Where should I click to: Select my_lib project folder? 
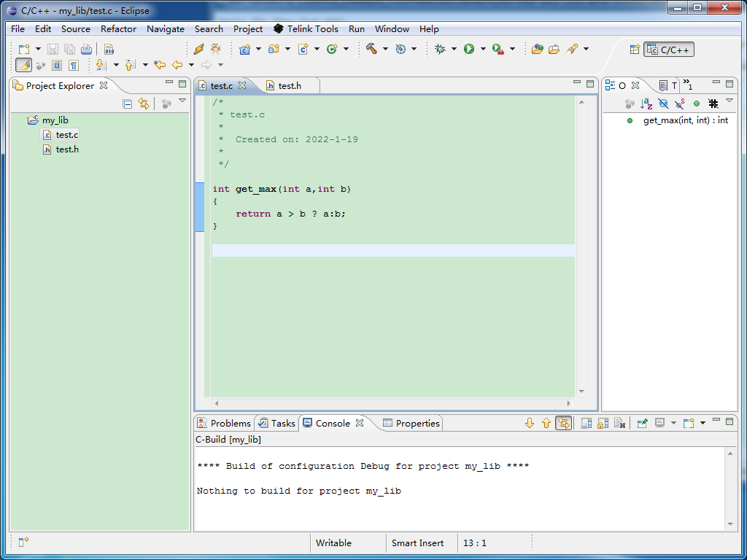[48, 120]
